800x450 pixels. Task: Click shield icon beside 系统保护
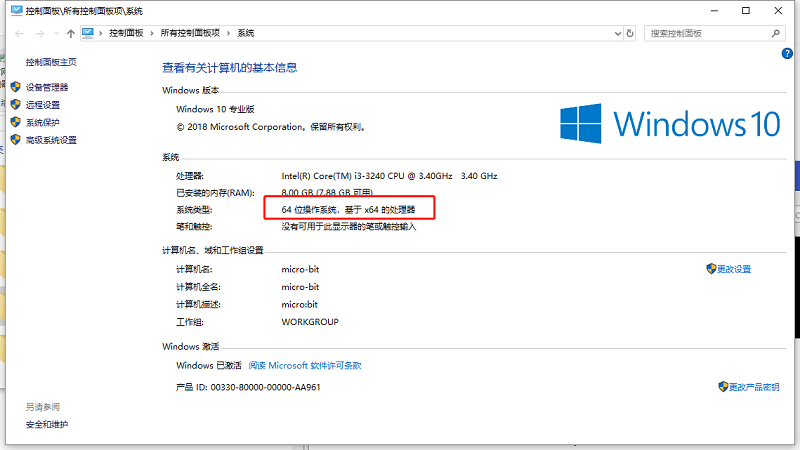[15, 122]
